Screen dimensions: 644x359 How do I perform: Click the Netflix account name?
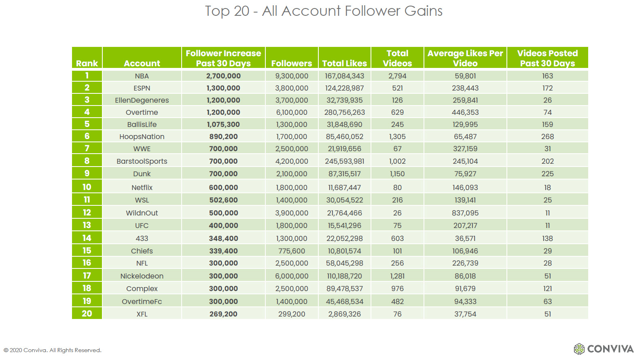point(142,188)
